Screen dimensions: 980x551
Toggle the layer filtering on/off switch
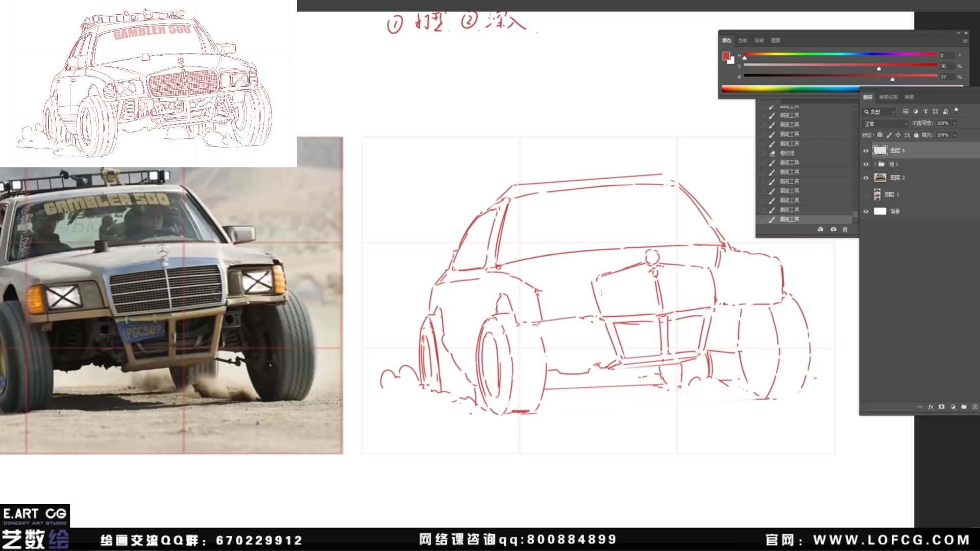(x=956, y=110)
